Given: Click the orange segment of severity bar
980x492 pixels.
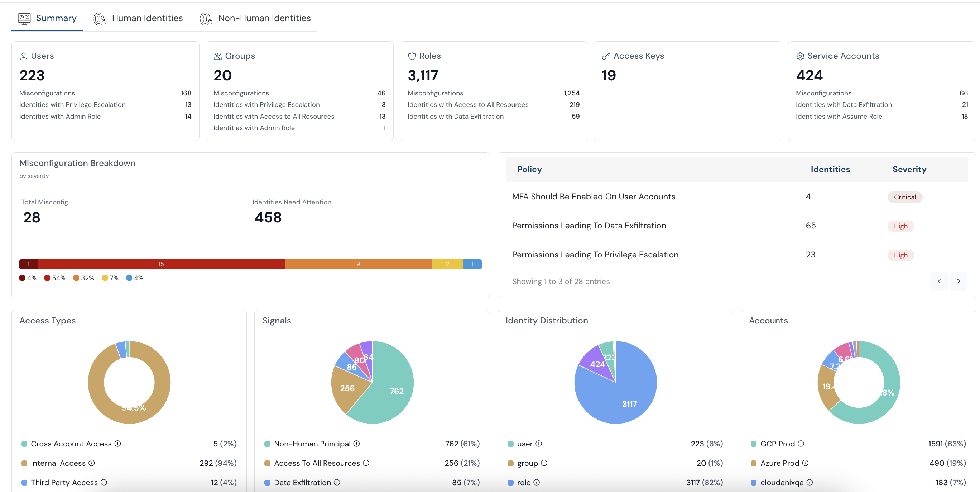Looking at the screenshot, I should tap(357, 264).
